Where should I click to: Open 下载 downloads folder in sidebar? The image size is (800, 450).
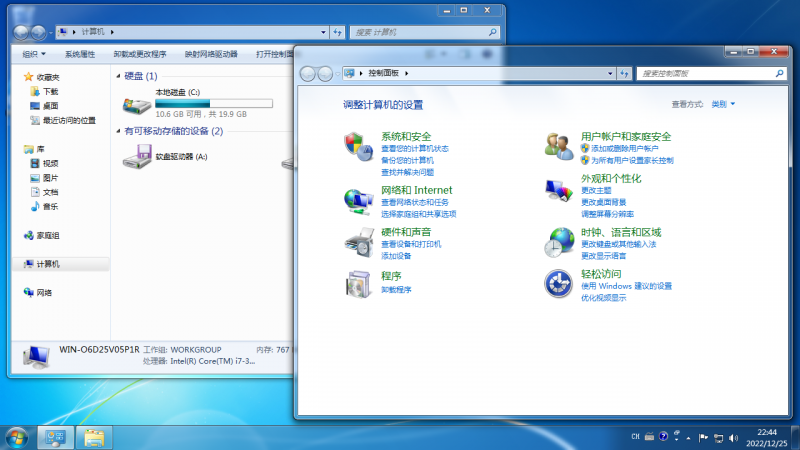point(44,91)
